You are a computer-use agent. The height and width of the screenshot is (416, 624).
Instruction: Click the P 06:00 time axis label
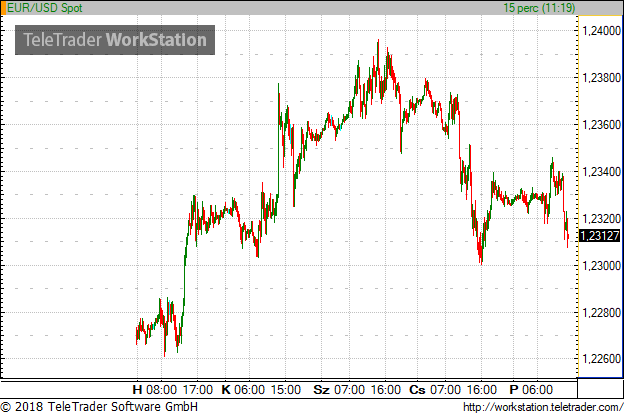pyautogui.click(x=531, y=389)
